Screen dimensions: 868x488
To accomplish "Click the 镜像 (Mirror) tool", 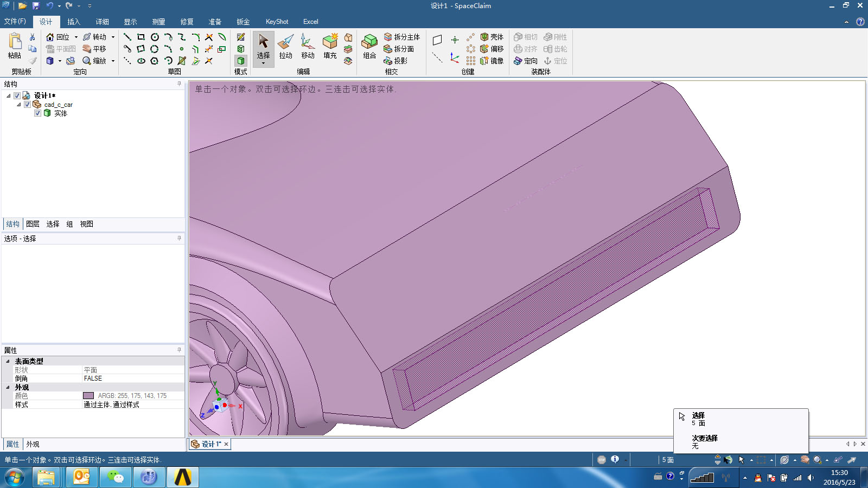I will (x=492, y=61).
